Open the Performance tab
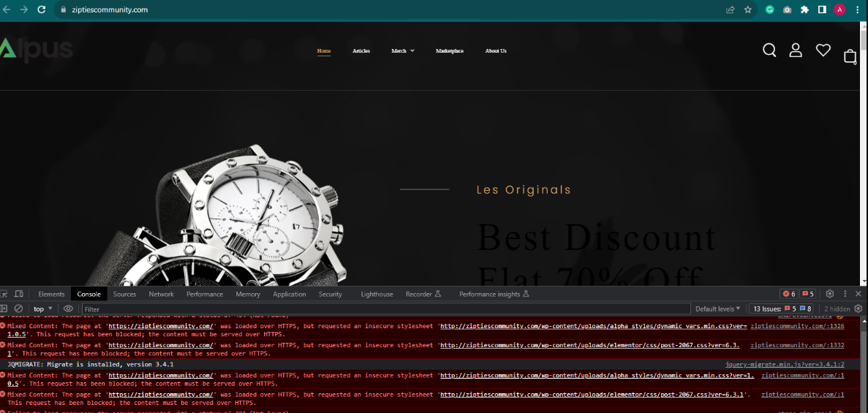 click(x=205, y=294)
